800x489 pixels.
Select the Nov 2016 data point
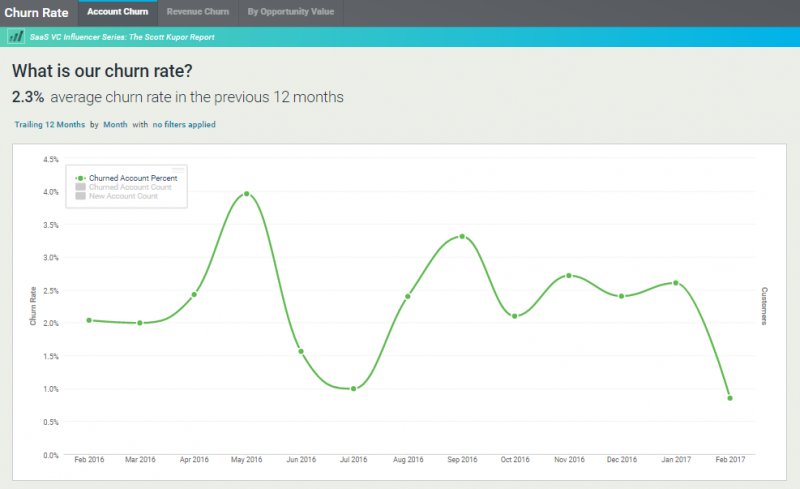[x=569, y=276]
